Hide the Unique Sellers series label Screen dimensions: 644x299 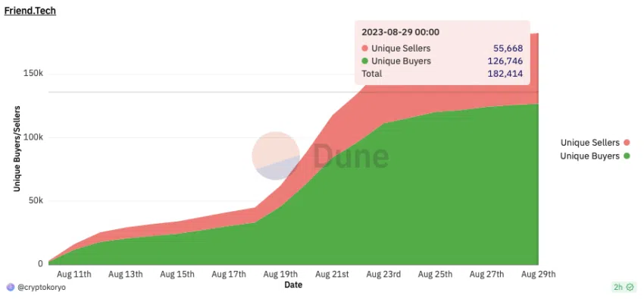point(589,143)
